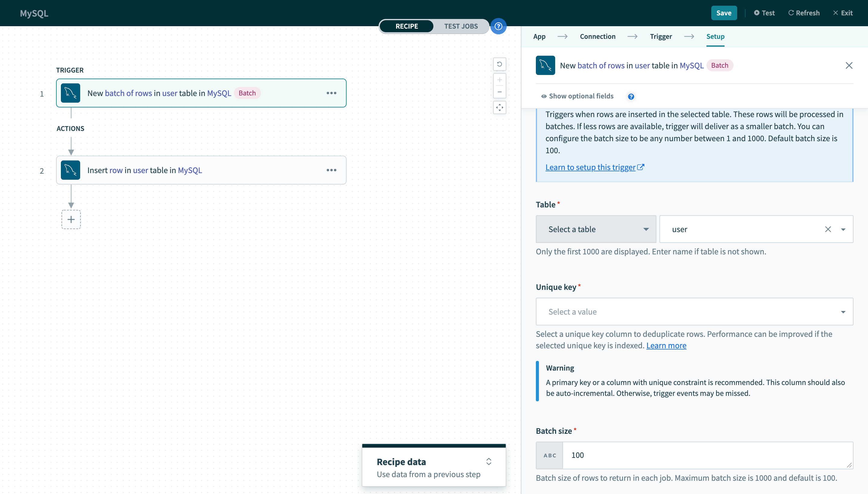Zoom out on the recipe canvas
The width and height of the screenshot is (868, 494).
click(499, 92)
